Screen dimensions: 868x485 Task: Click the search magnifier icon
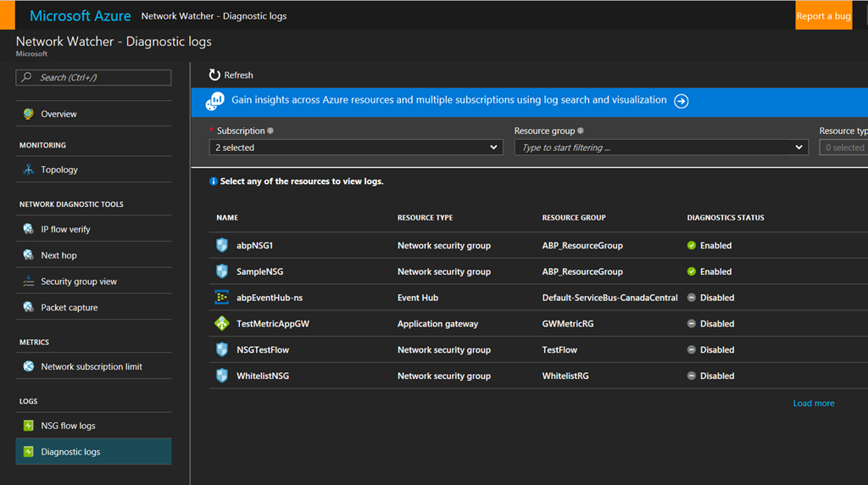26,77
